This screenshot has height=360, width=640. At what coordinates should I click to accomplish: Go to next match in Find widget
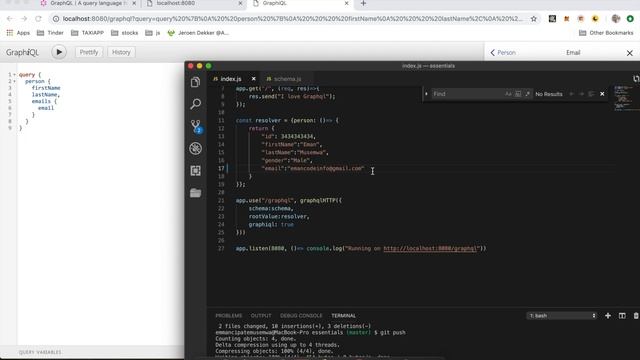pyautogui.click(x=582, y=94)
